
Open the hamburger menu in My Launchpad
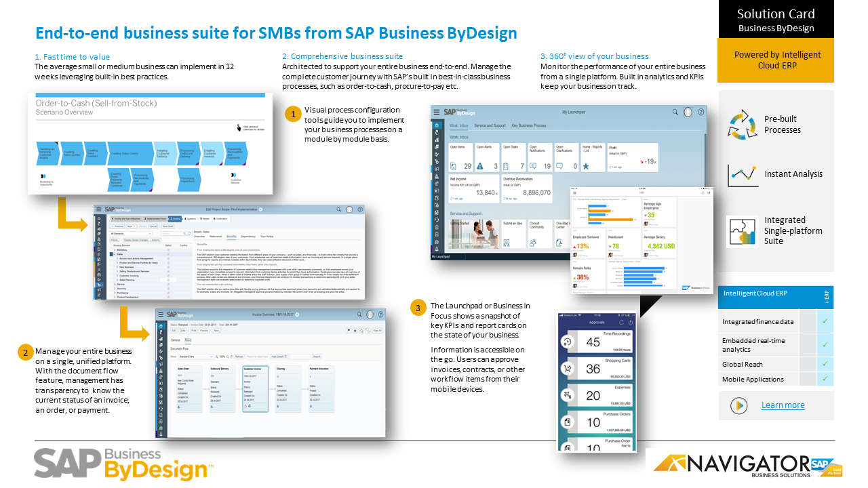coord(437,113)
